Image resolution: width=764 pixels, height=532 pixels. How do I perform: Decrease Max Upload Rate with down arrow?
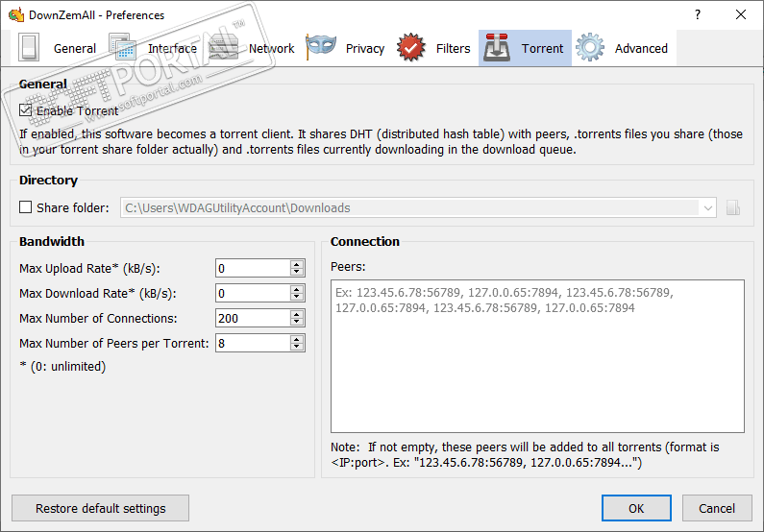[x=296, y=272]
